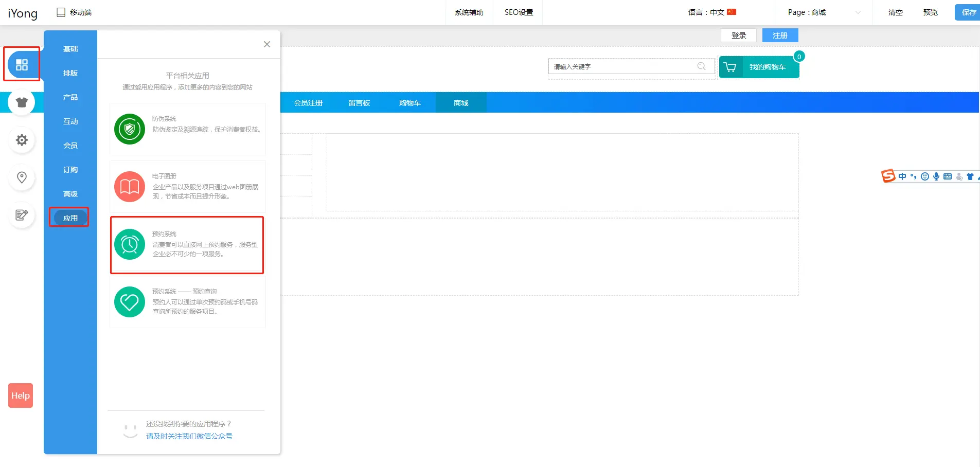Switch to the 产品 category tab

point(70,97)
